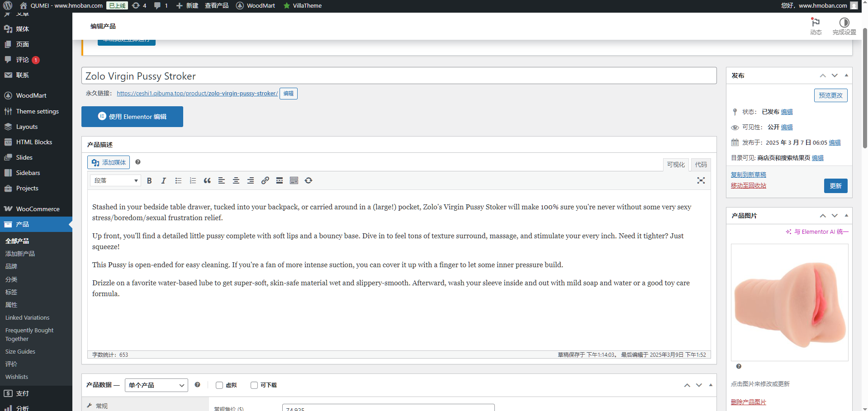868x411 pixels.
Task: Click the Add Media (添加媒体) button
Action: [x=109, y=162]
